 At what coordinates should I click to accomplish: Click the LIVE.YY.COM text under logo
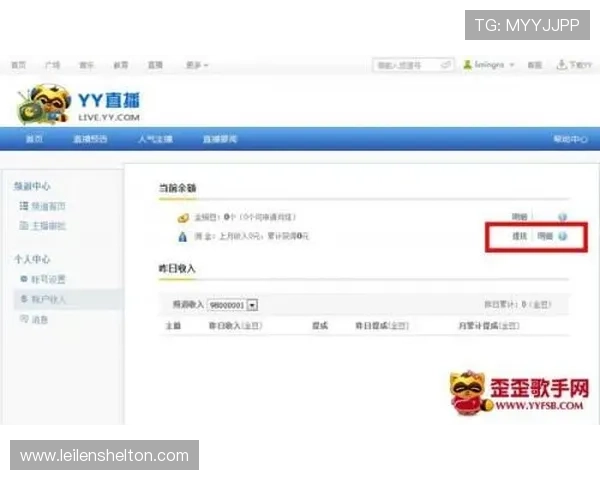(109, 118)
